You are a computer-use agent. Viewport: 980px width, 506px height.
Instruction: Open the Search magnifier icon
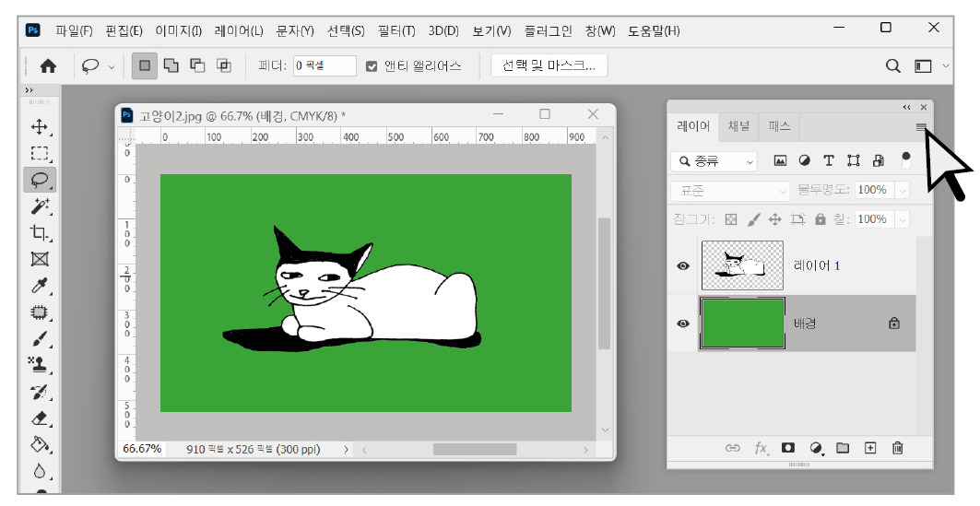(x=893, y=65)
